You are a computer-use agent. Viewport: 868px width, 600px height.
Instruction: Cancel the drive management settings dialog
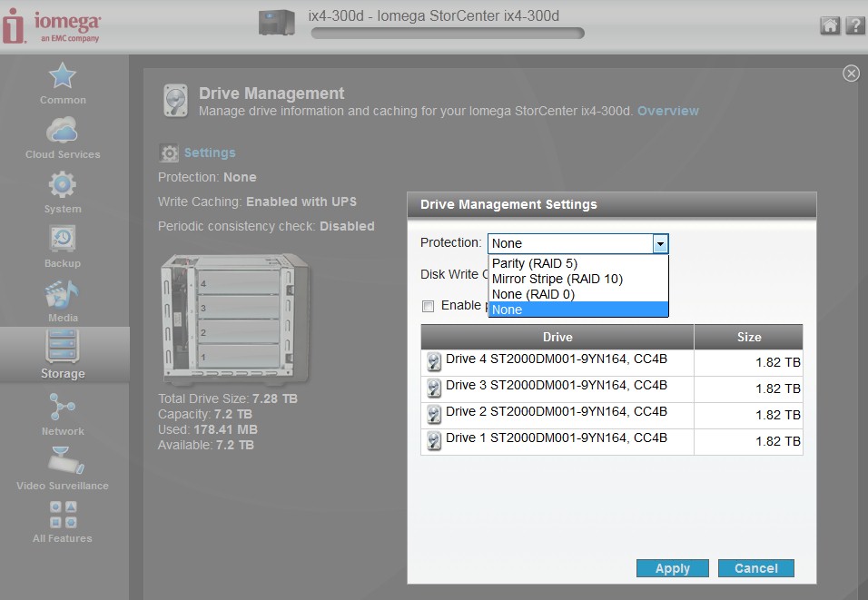756,568
